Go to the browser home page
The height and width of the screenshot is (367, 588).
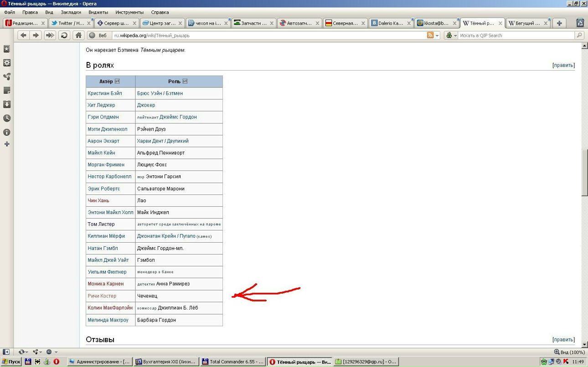click(78, 35)
